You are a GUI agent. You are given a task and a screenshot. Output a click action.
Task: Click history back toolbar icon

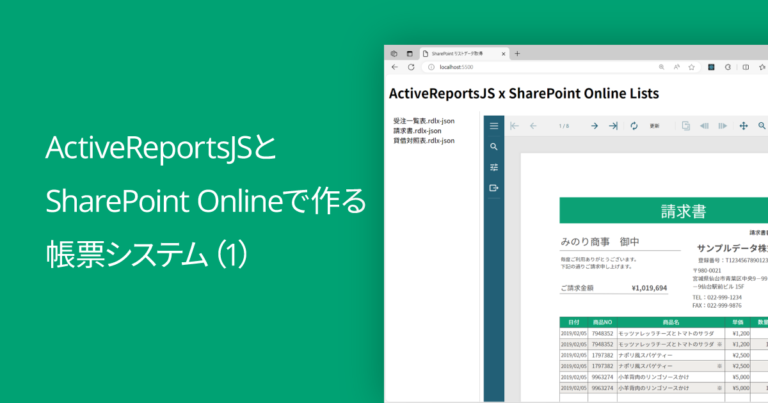(704, 126)
